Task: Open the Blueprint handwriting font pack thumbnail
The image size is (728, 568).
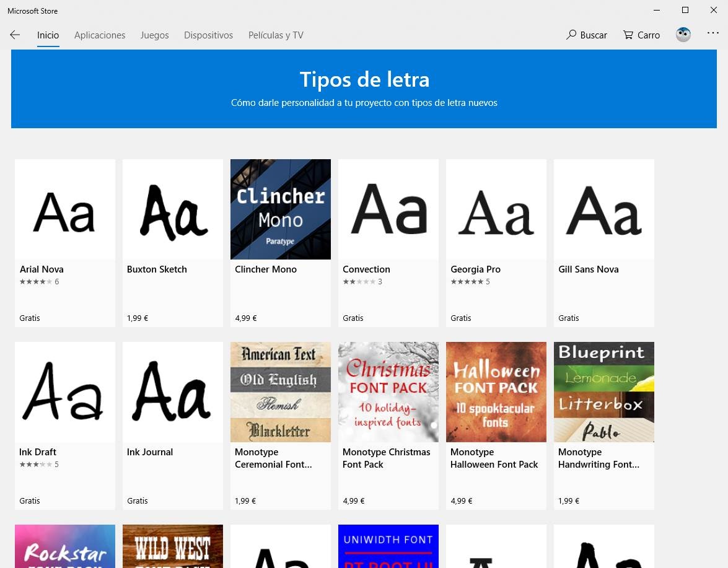Action: pos(603,392)
